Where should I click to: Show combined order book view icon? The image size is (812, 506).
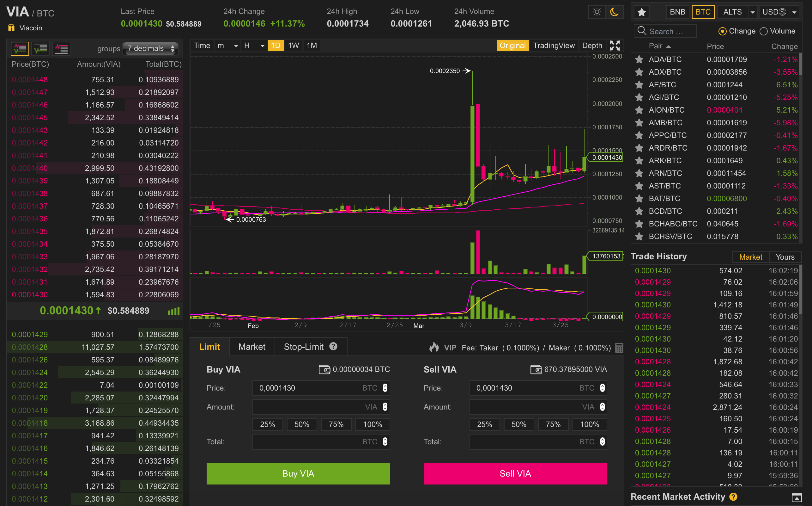point(20,48)
